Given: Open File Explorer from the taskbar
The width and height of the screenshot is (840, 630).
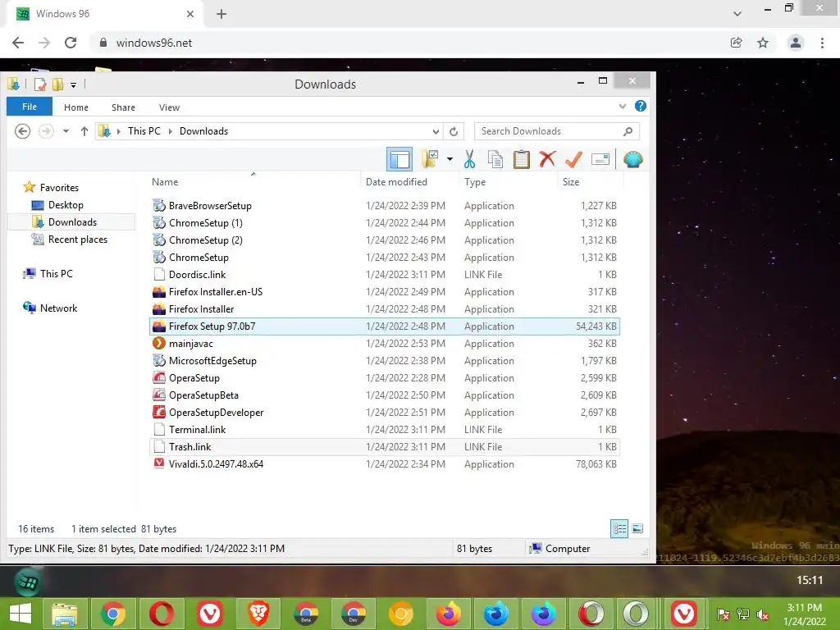Looking at the screenshot, I should click(x=64, y=614).
